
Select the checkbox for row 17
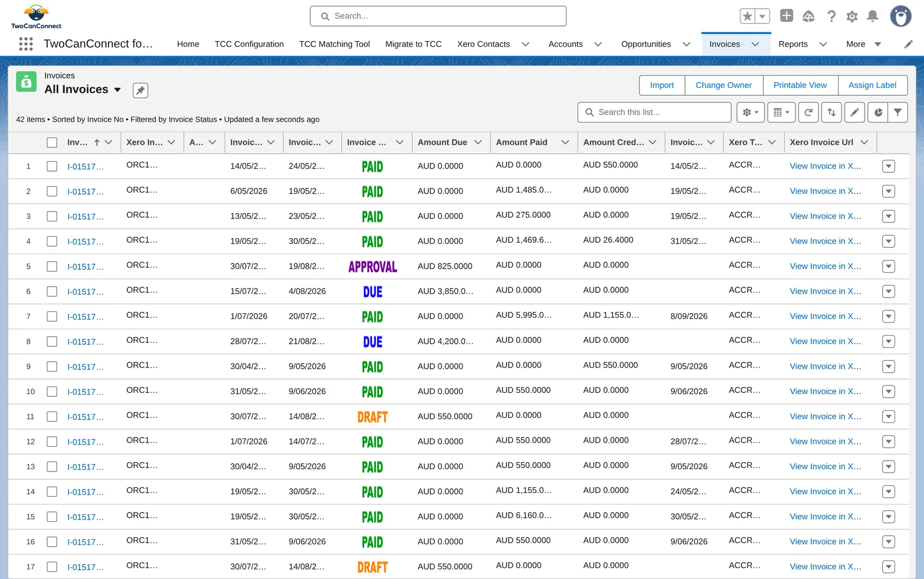(x=52, y=567)
